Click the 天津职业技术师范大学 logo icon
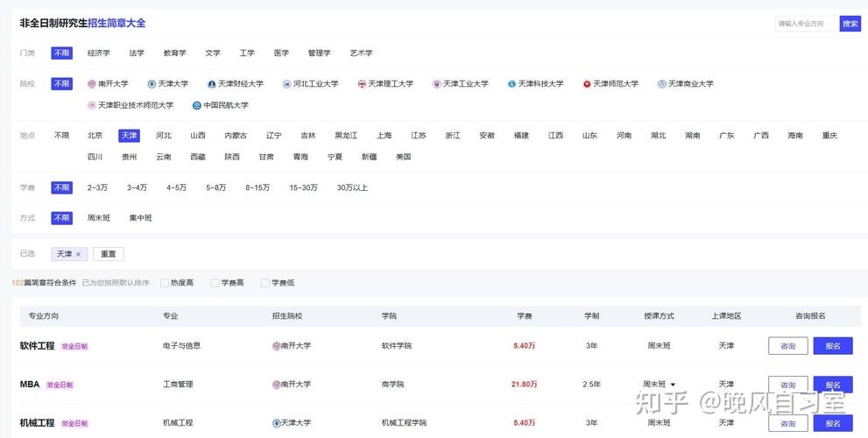The width and height of the screenshot is (868, 438). pos(92,105)
